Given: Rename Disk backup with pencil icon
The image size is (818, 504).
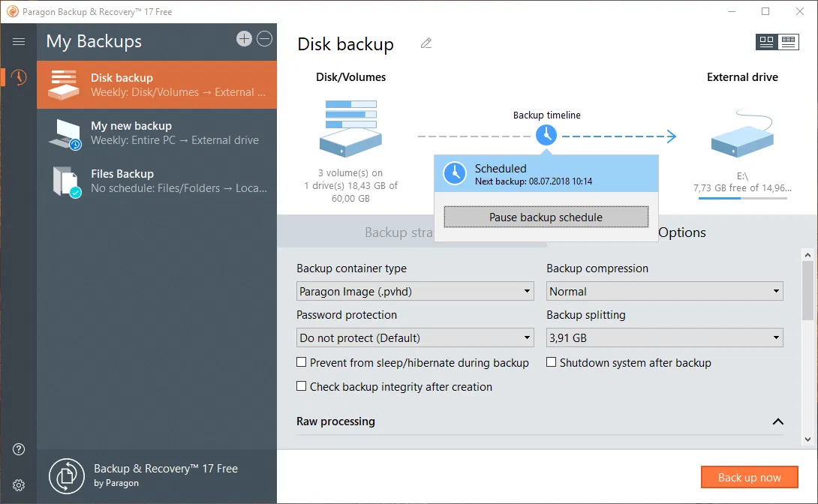Looking at the screenshot, I should [426, 43].
